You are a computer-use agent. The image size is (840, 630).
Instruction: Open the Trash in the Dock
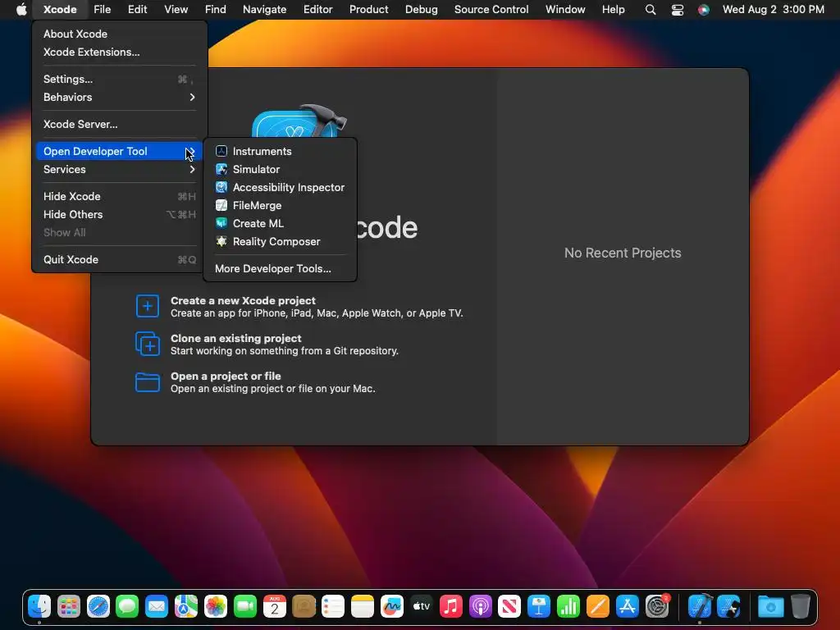[x=801, y=606]
